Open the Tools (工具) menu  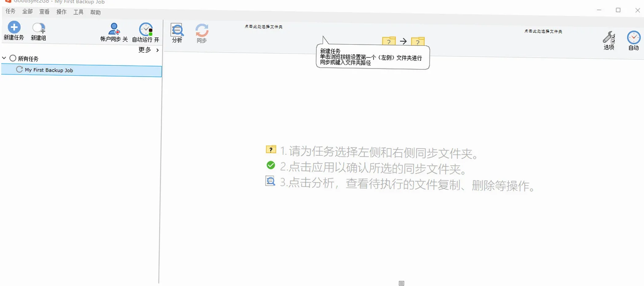(78, 12)
